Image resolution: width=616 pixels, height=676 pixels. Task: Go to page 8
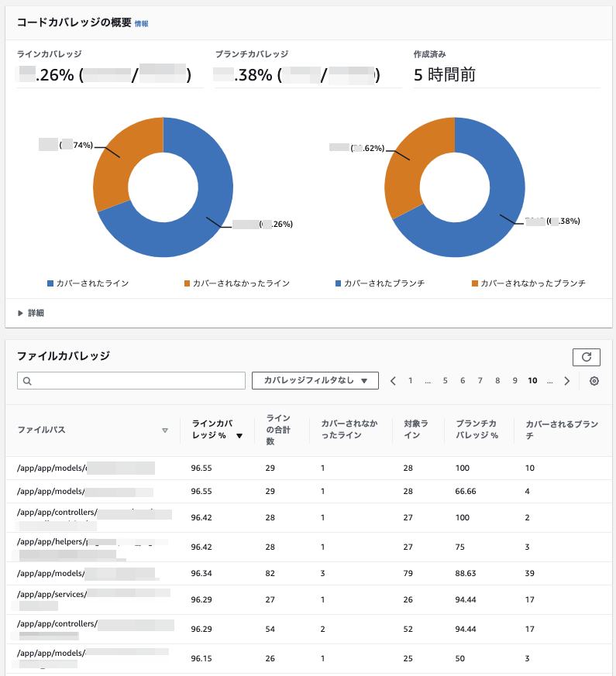(497, 381)
